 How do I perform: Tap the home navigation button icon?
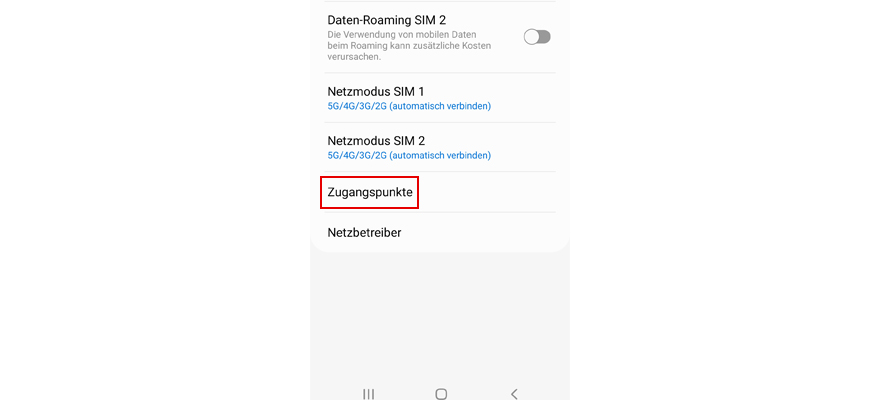(x=441, y=394)
